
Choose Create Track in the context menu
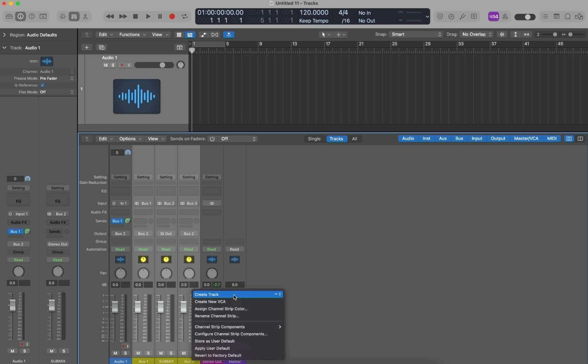point(238,294)
